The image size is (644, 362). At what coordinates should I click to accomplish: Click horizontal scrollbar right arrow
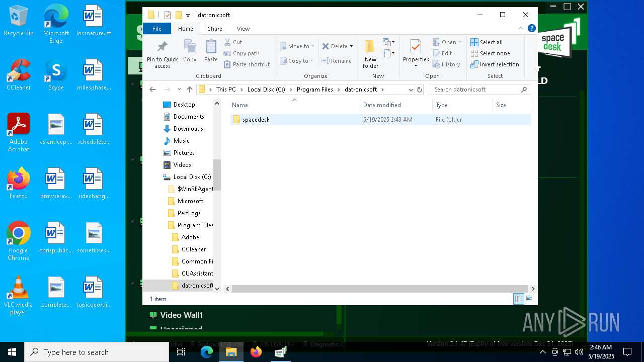point(533,289)
